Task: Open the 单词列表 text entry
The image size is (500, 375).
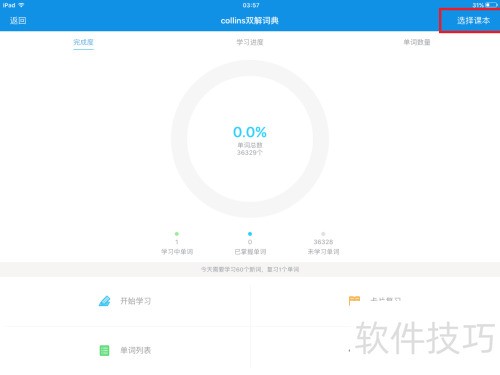Action: 136,350
